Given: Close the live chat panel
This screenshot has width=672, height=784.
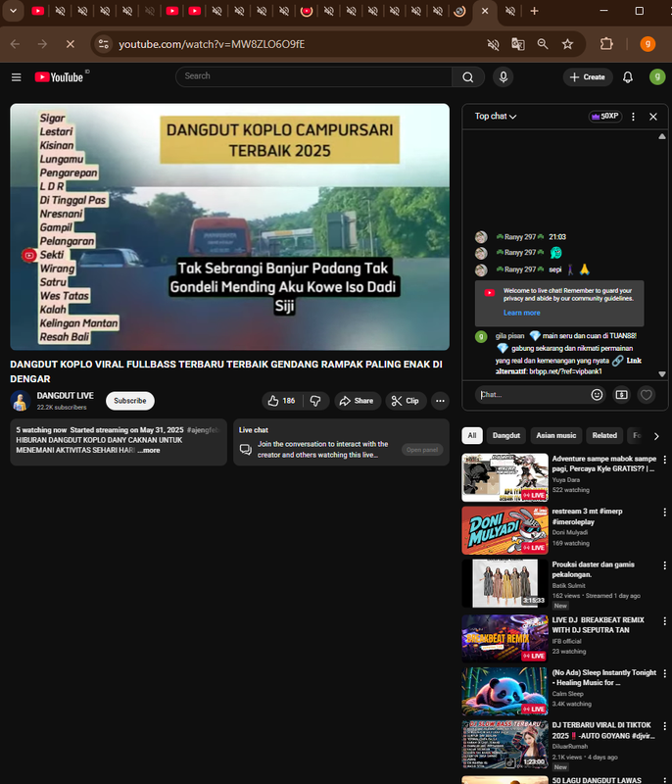Looking at the screenshot, I should point(653,117).
